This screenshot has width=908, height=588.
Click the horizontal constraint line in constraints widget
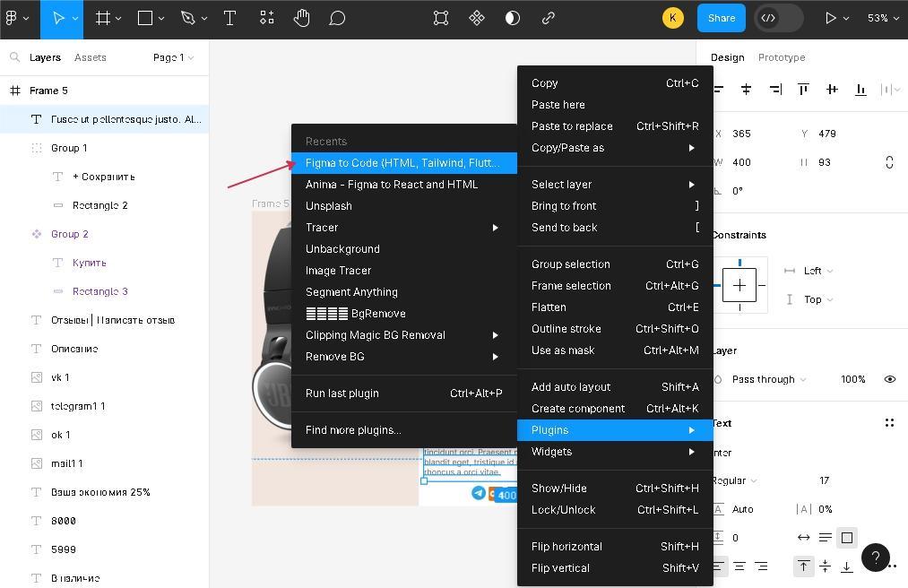(x=717, y=286)
